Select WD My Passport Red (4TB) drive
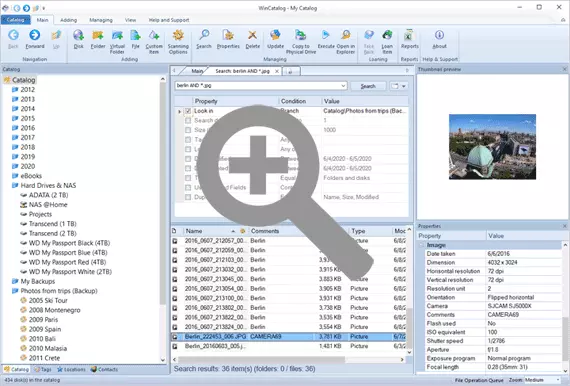 point(67,262)
